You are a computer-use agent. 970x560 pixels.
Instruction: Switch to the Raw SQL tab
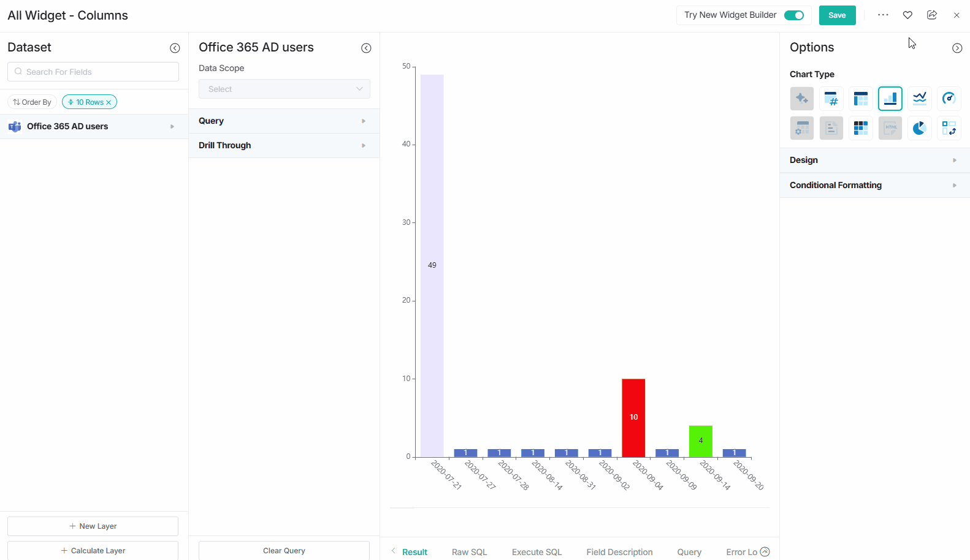[x=469, y=552]
